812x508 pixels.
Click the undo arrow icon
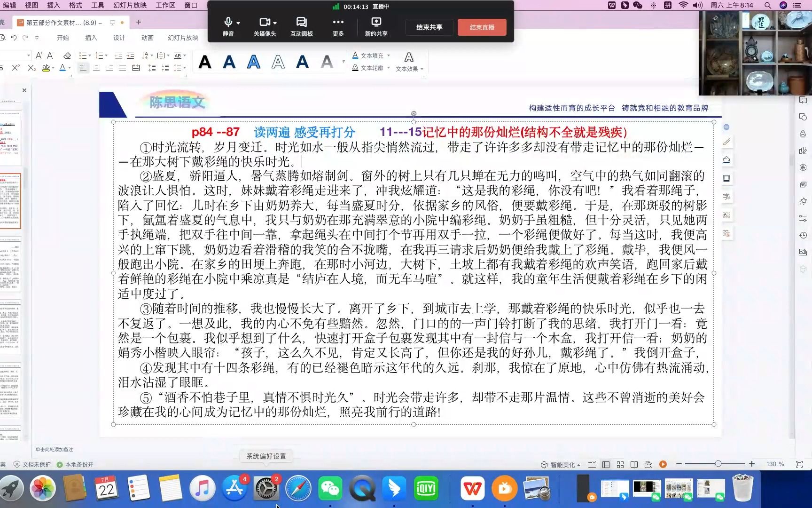[x=14, y=38]
